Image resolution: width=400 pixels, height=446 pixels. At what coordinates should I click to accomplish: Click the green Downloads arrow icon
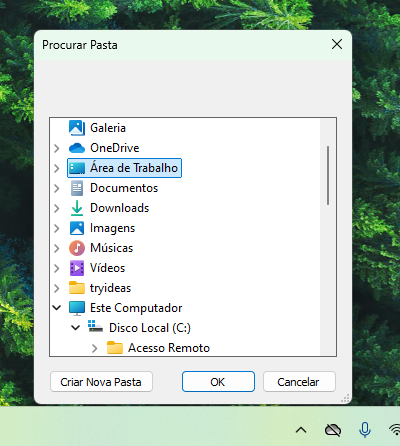77,208
